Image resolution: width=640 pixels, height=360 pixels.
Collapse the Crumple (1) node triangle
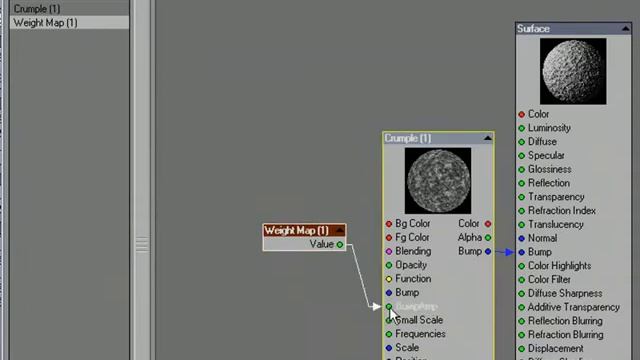point(488,138)
